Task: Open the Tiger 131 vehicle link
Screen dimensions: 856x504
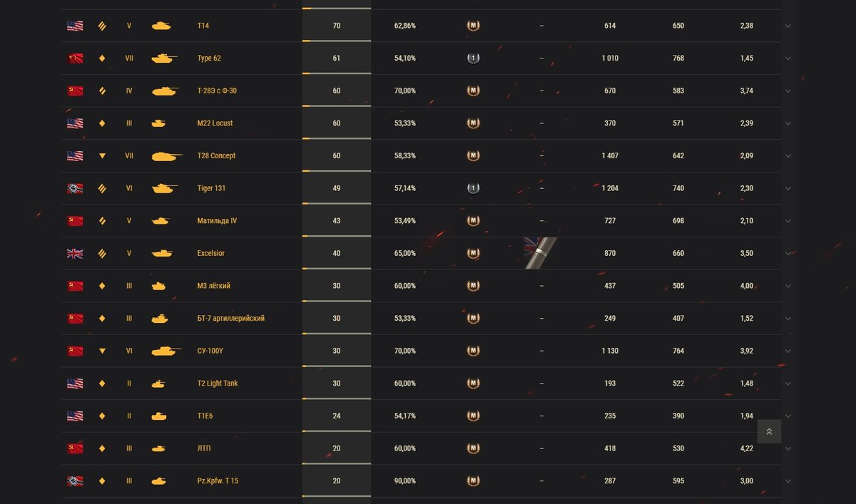Action: 211,189
